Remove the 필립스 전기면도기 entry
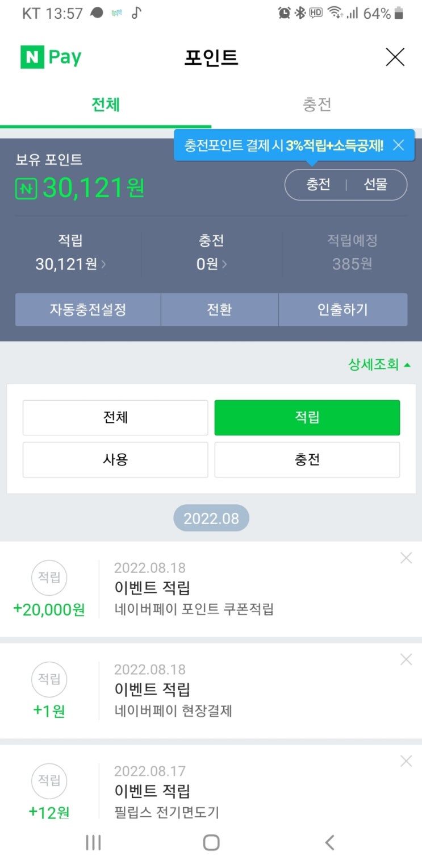The image size is (422, 868). click(x=406, y=761)
